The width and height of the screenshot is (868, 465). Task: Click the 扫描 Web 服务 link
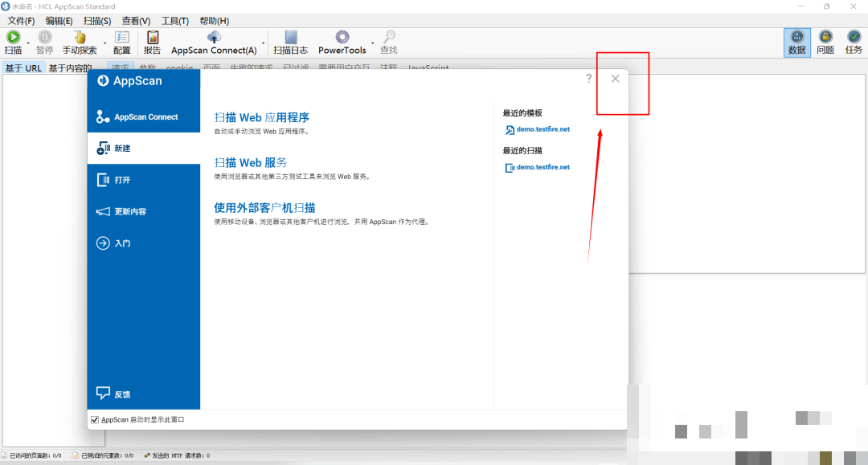click(250, 162)
